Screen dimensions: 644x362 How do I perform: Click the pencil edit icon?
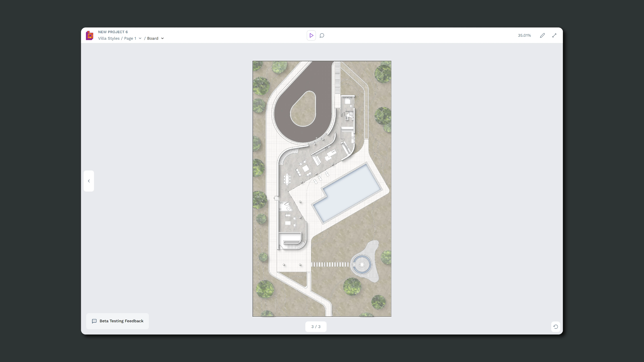click(542, 35)
